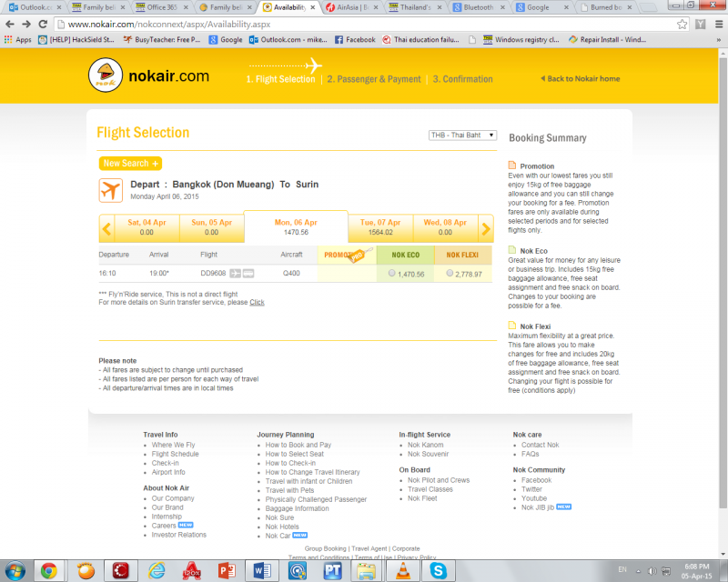The width and height of the screenshot is (728, 582).
Task: Open the Facebook bookmark
Action: [355, 40]
